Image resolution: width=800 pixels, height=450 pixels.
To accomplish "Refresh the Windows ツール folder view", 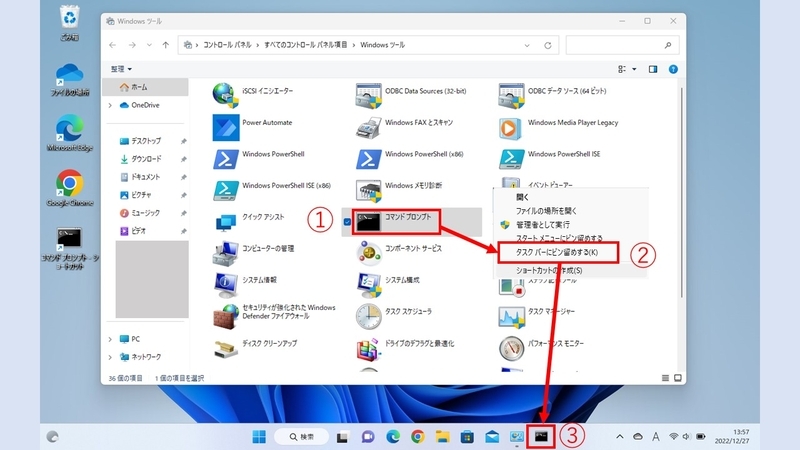I will click(x=547, y=45).
